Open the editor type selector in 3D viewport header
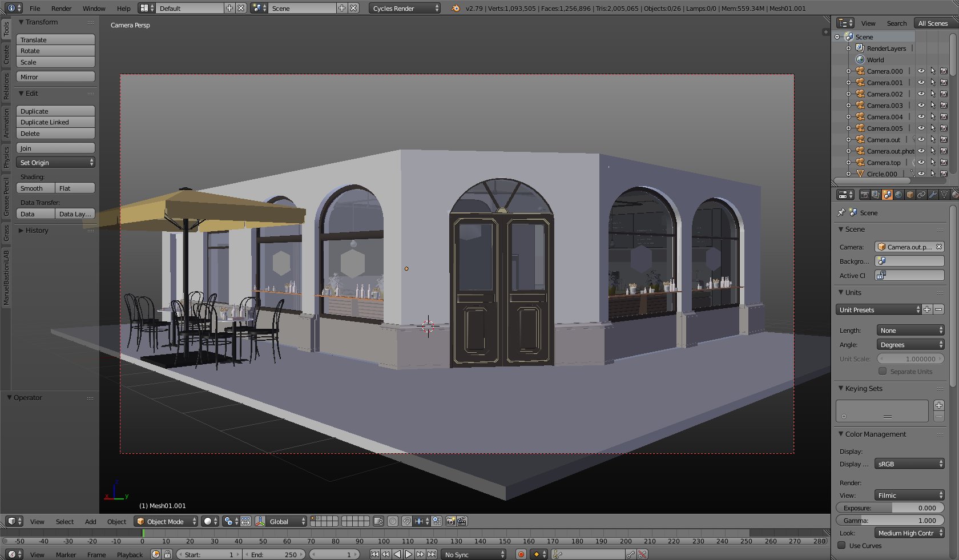This screenshot has height=560, width=959. tap(14, 521)
